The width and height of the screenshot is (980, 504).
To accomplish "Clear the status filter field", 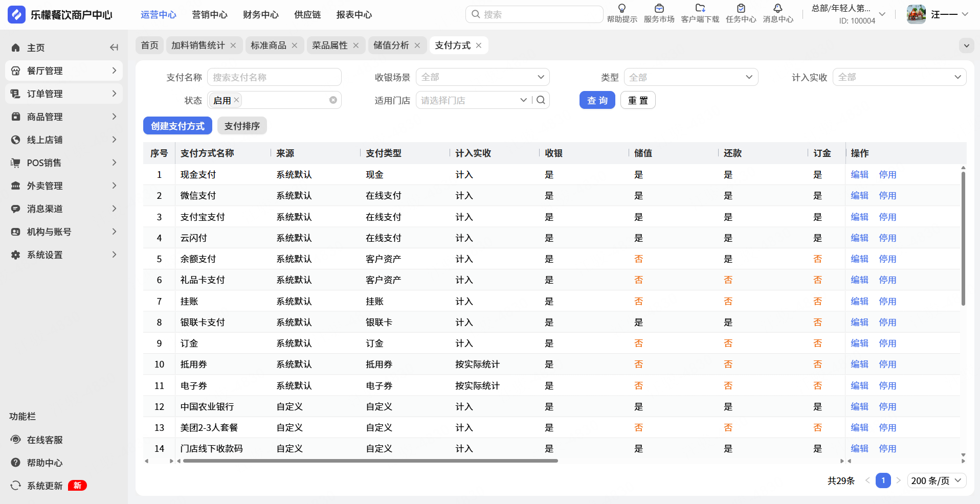I will tap(333, 100).
